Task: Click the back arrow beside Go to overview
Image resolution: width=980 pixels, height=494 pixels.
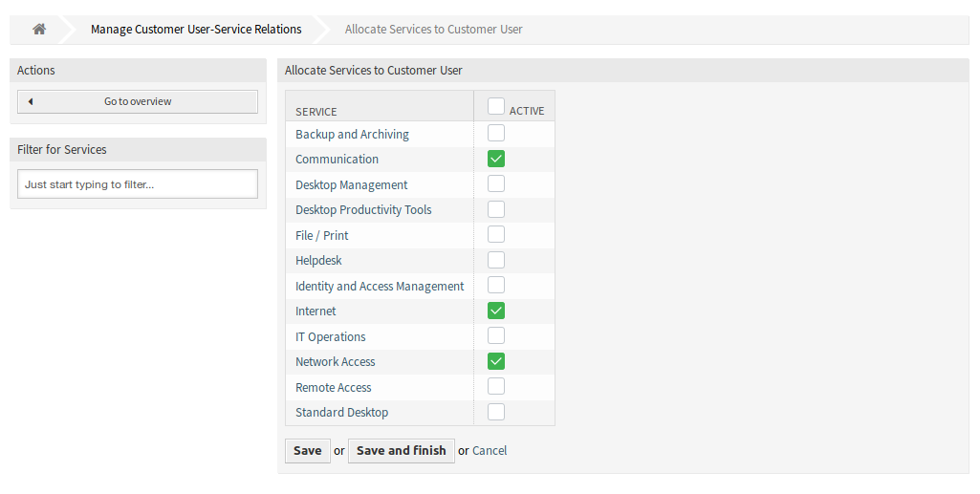Action: [30, 101]
